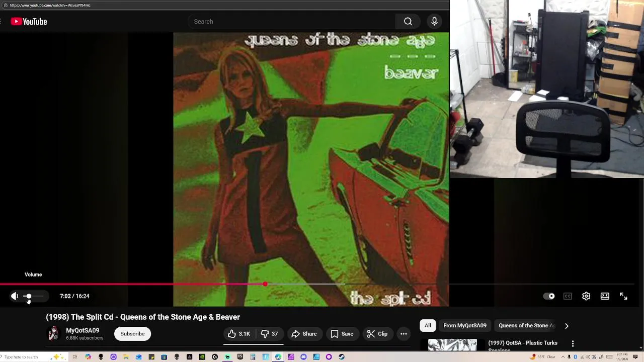The height and width of the screenshot is (362, 644).
Task: Open the Epic Games taskbar icon
Action: tap(240, 357)
